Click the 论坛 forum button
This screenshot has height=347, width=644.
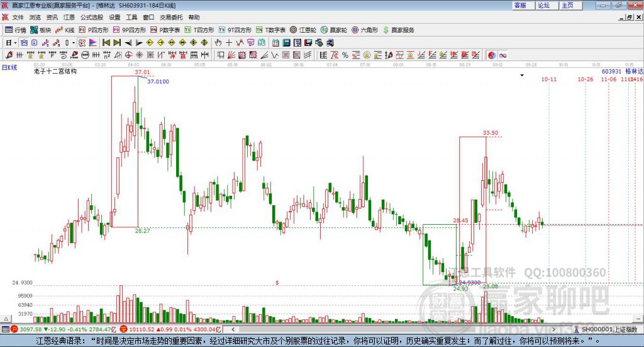[x=547, y=5]
